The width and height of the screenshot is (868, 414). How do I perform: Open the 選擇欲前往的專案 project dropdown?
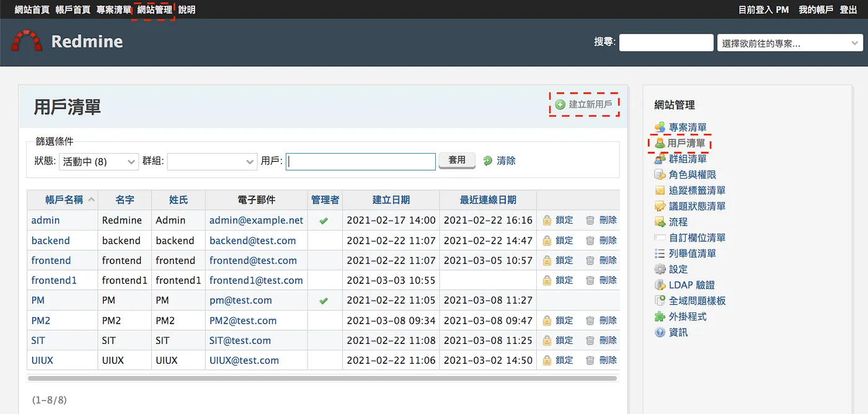790,43
